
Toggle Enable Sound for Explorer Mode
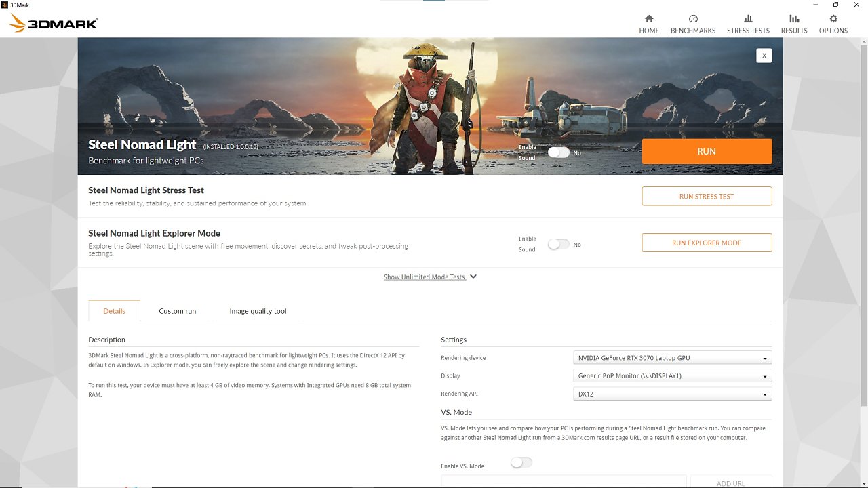point(559,244)
